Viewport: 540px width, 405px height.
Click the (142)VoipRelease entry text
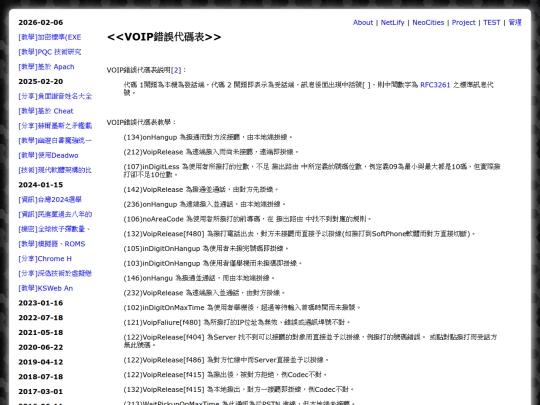tap(201, 189)
